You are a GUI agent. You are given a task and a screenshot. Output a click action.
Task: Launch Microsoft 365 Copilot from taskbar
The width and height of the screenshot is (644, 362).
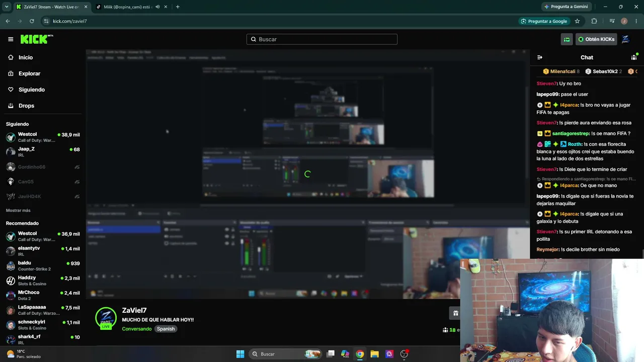point(345,354)
